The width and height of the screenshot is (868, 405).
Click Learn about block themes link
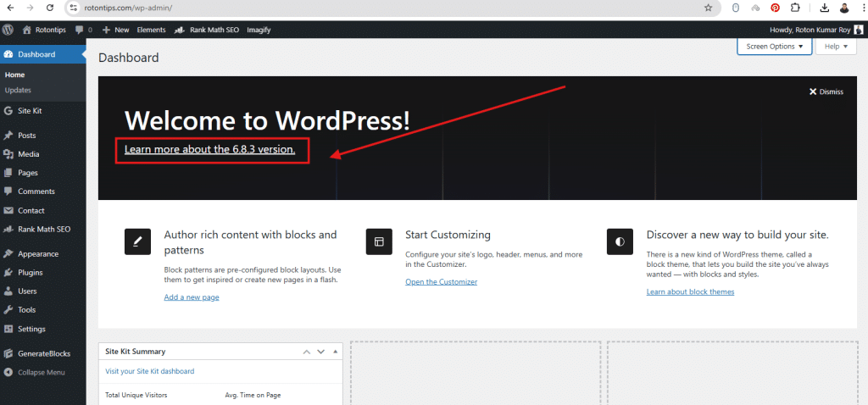(x=690, y=291)
